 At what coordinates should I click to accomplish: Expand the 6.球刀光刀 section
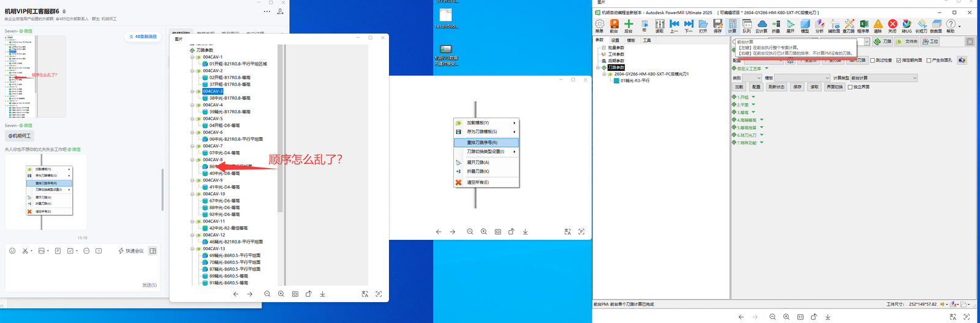click(761, 135)
